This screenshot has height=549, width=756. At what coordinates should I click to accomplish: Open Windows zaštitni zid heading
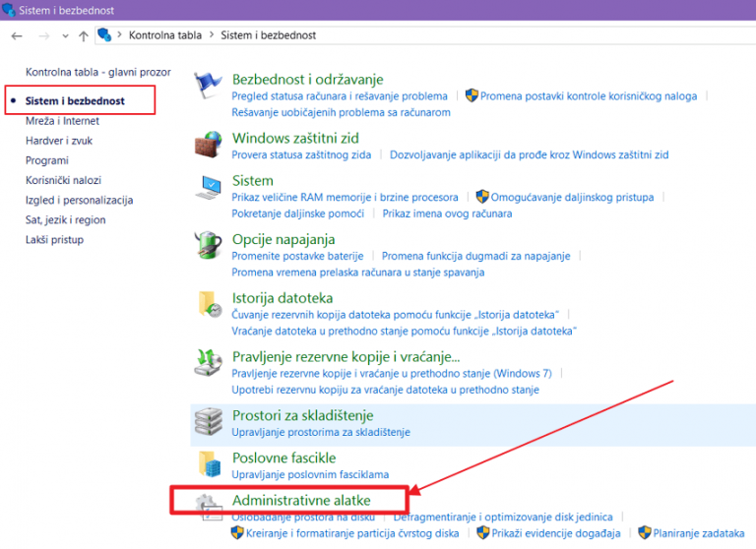pyautogui.click(x=295, y=138)
